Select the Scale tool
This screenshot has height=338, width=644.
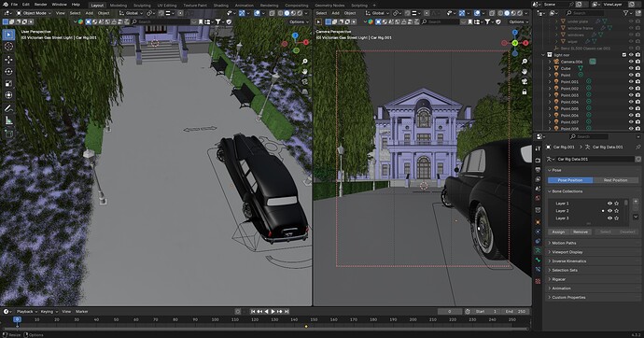click(8, 83)
